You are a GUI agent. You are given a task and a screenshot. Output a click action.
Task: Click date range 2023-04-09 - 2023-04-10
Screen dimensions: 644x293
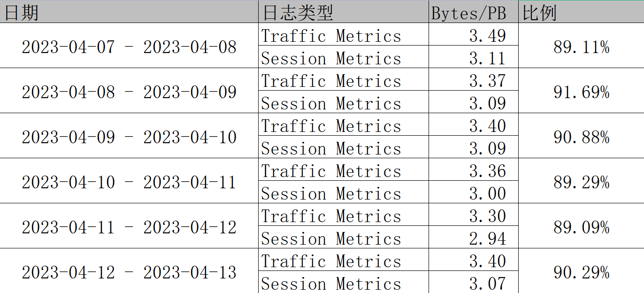[x=129, y=137]
